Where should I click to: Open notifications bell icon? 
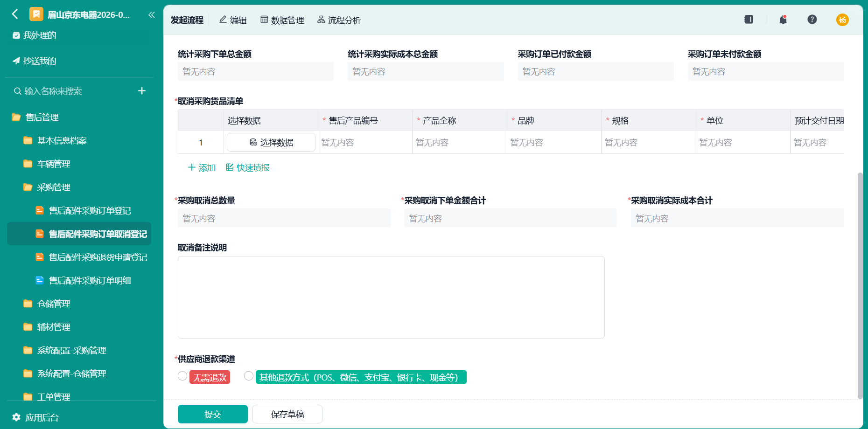coord(783,20)
